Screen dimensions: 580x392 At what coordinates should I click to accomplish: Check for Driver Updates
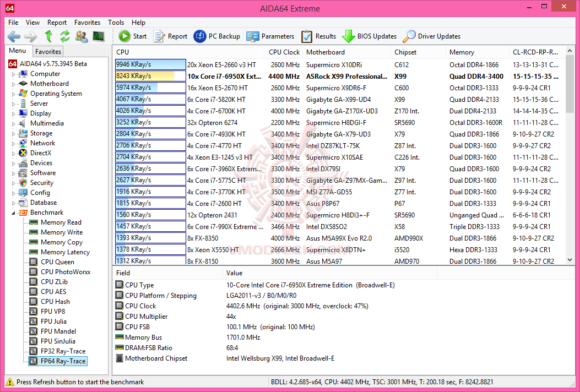[x=431, y=36]
